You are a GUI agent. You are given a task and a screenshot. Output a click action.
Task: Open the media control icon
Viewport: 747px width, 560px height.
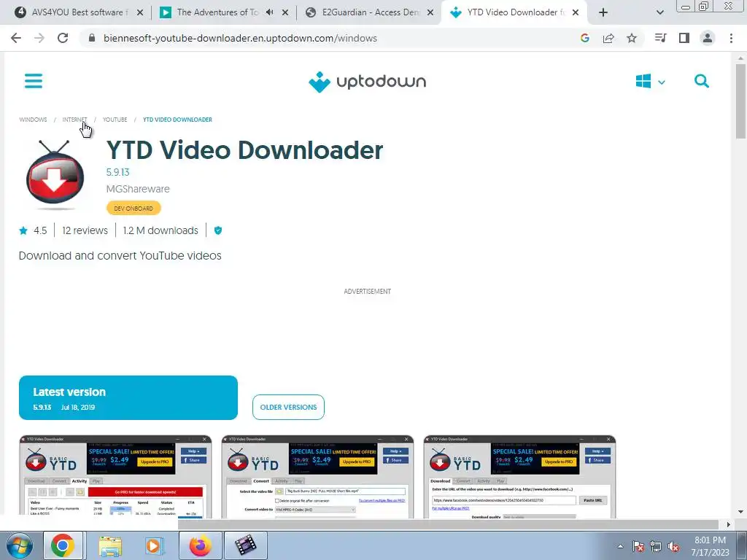click(x=660, y=38)
